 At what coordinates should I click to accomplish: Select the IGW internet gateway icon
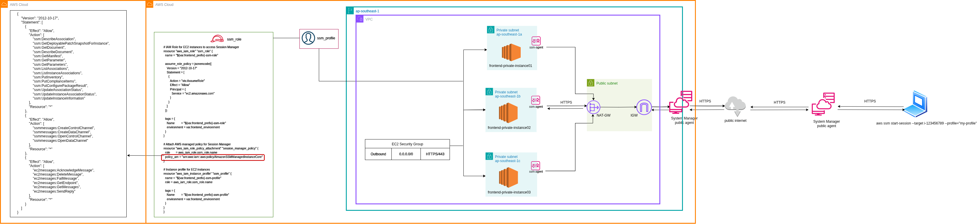click(644, 107)
